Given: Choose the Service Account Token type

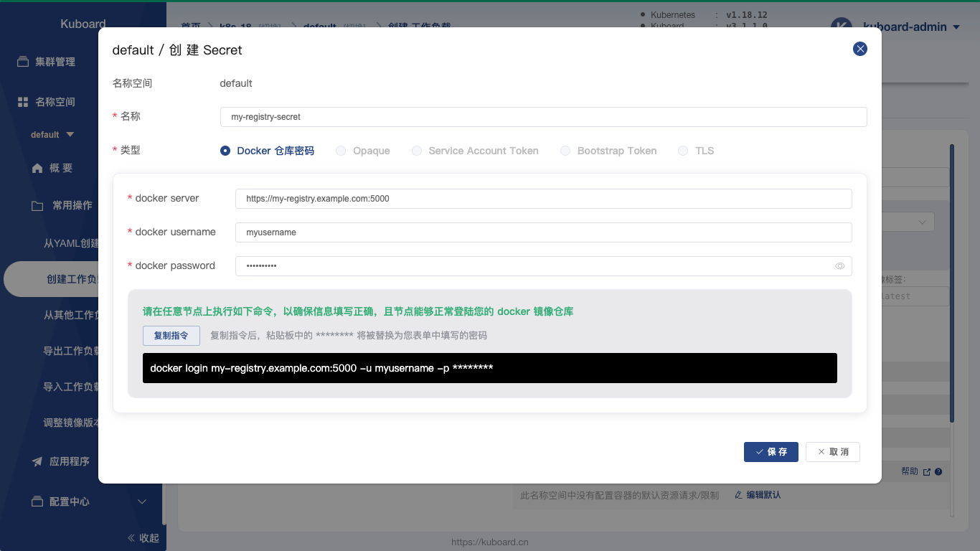Looking at the screenshot, I should click(417, 151).
